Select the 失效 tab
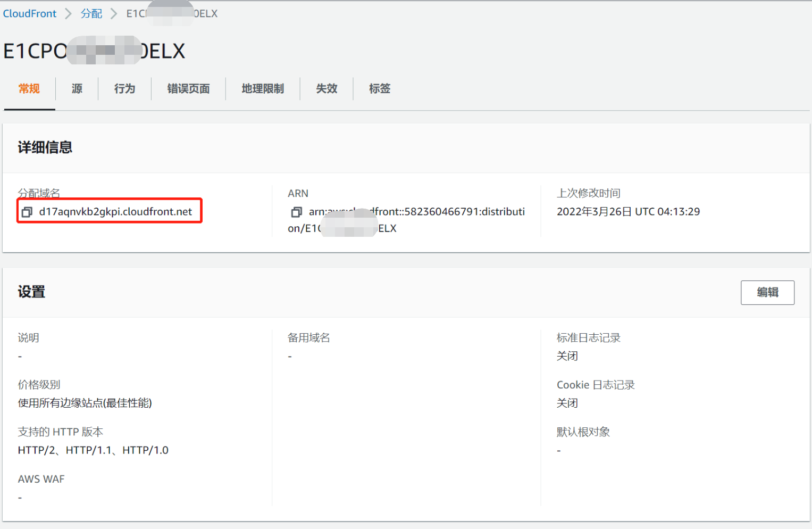812x529 pixels. tap(327, 89)
